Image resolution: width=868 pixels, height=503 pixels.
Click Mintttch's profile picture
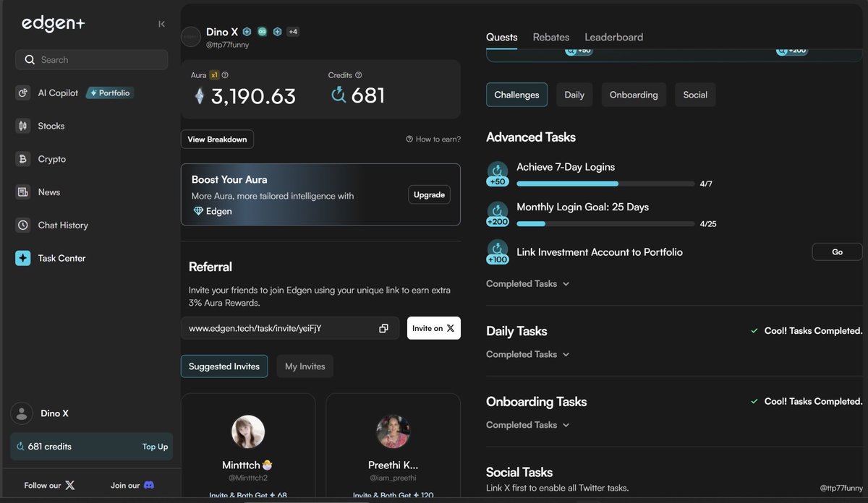pos(248,431)
